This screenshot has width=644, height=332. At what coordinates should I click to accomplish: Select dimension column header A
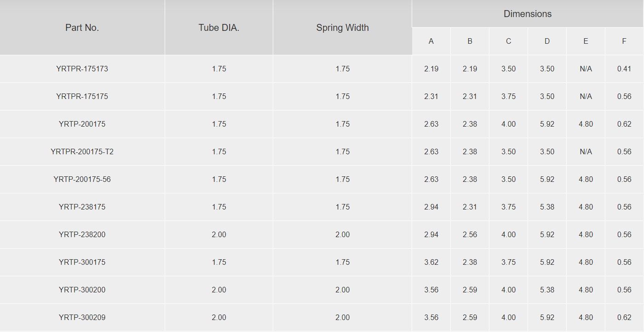431,41
